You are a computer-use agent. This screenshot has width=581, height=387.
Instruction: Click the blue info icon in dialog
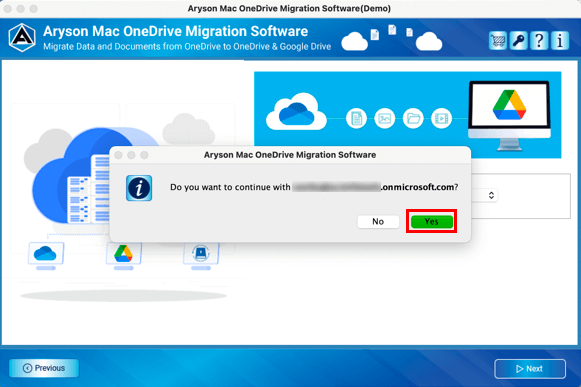(x=139, y=188)
